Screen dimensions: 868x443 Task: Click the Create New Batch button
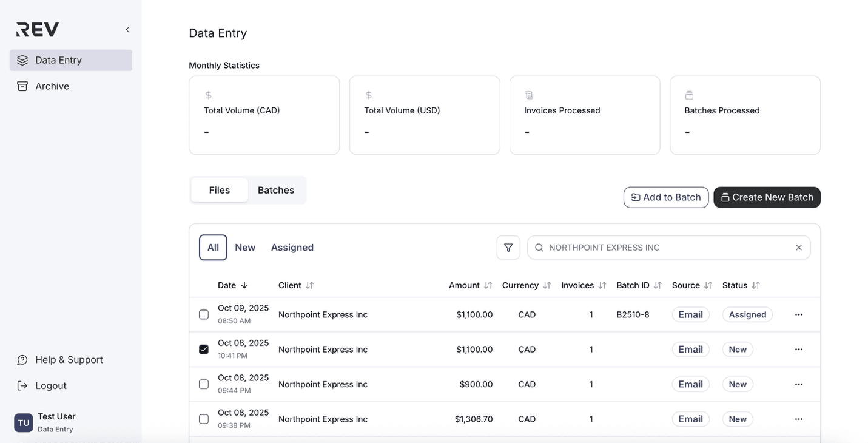pyautogui.click(x=767, y=197)
